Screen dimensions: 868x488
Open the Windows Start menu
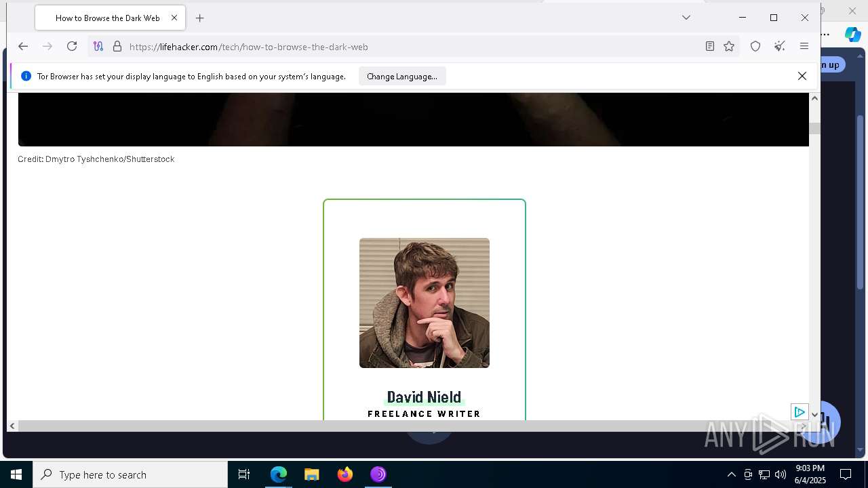click(x=16, y=474)
